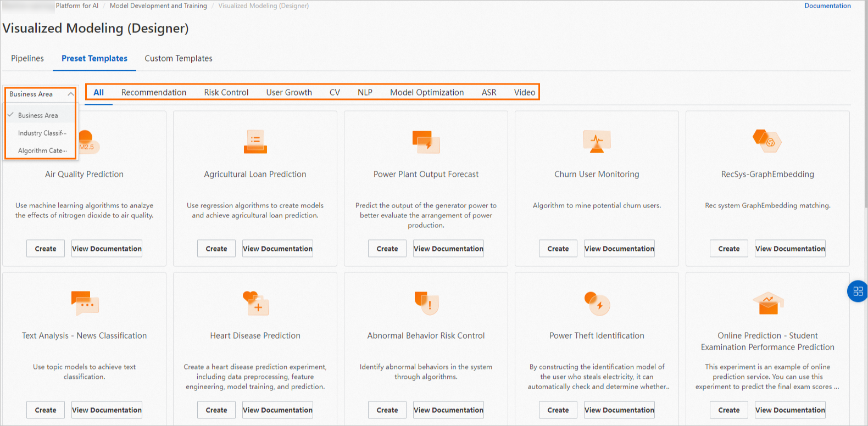View Documentation for Power Plant Output Forecast

(x=448, y=249)
